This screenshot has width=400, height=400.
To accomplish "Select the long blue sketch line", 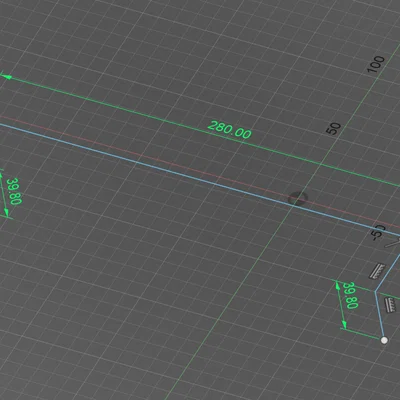I will (200, 180).
